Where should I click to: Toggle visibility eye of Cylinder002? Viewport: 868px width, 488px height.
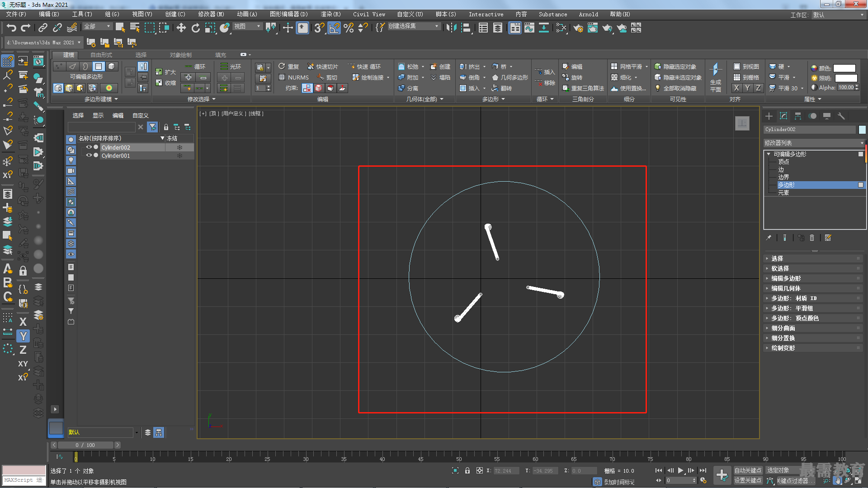[89, 147]
